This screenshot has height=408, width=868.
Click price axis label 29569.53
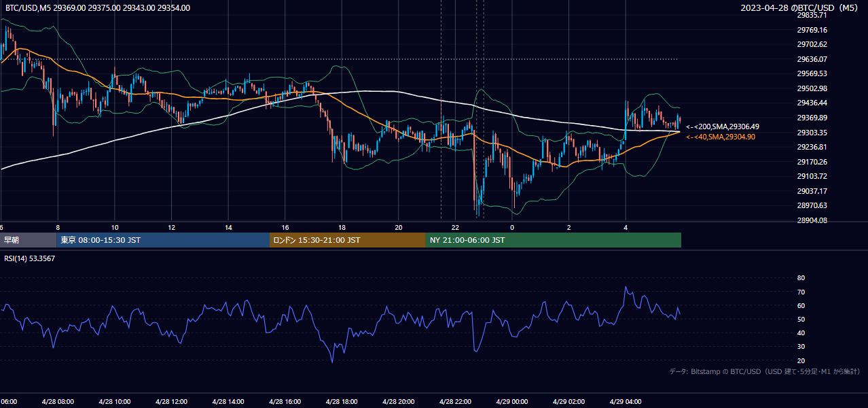pos(812,73)
